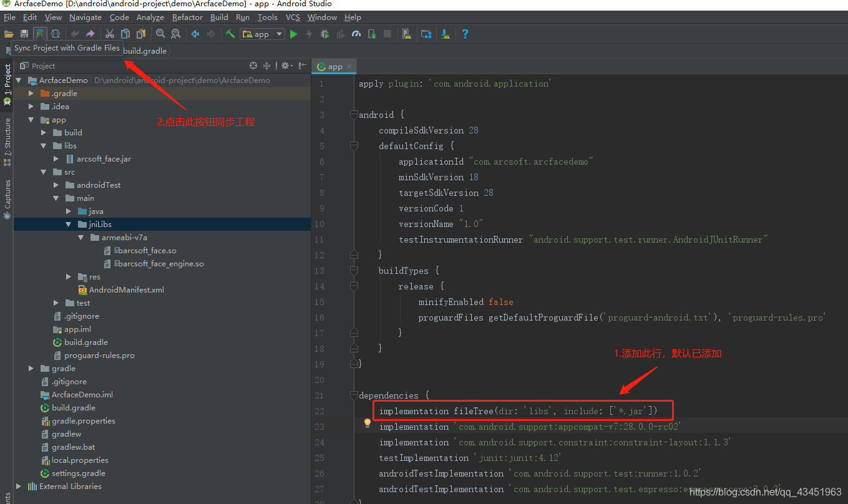Open the Build menu
Viewport: 848px width, 504px height.
coord(219,17)
